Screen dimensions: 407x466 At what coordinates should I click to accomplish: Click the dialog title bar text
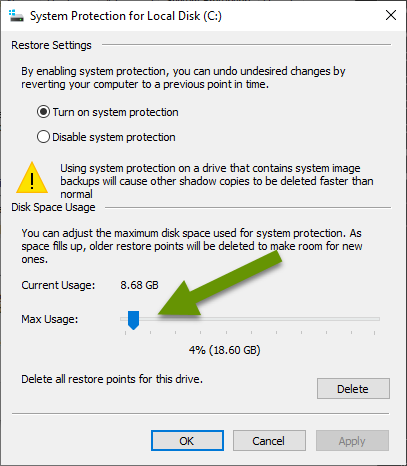(126, 16)
